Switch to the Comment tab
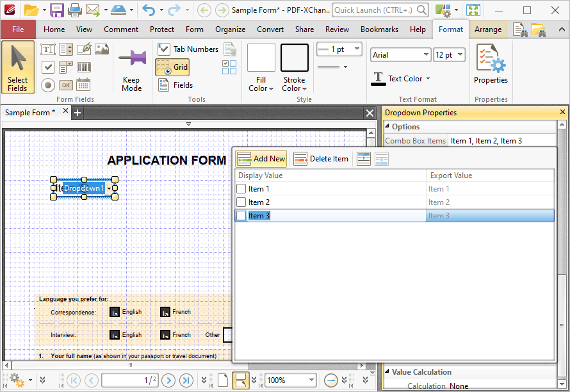Screen dimensions: 570x392 point(121,29)
